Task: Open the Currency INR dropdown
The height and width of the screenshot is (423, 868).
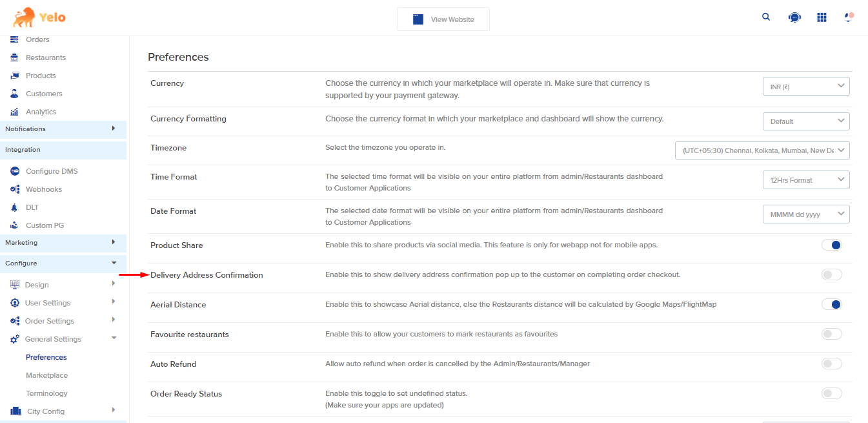Action: pos(806,86)
